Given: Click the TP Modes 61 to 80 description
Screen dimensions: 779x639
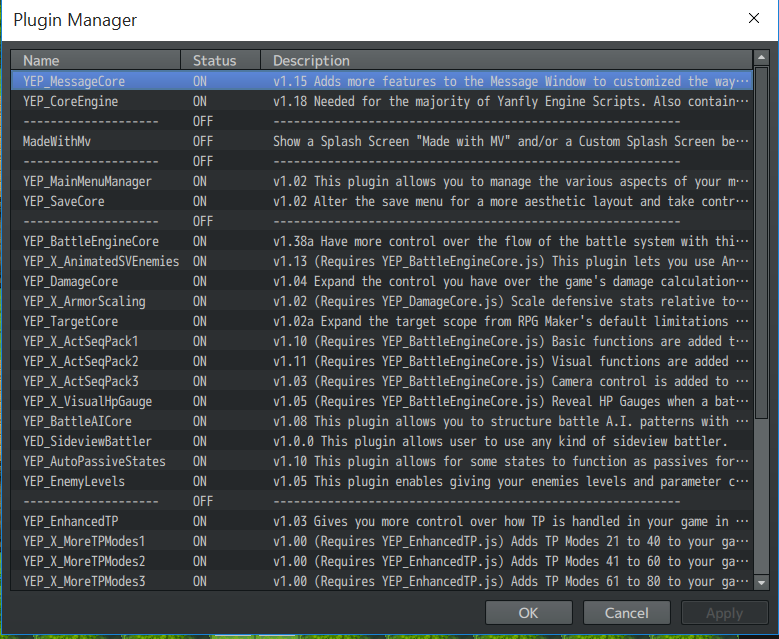Looking at the screenshot, I should coord(511,581).
